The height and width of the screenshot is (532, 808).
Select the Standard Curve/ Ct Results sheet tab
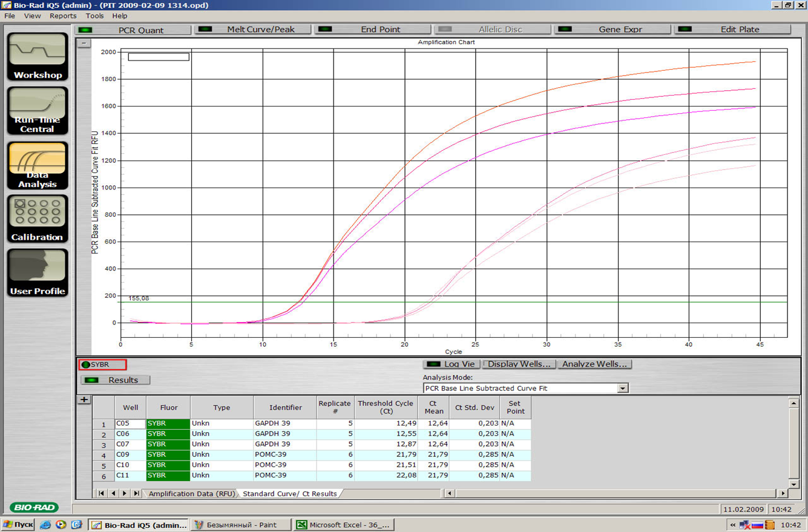click(x=290, y=494)
